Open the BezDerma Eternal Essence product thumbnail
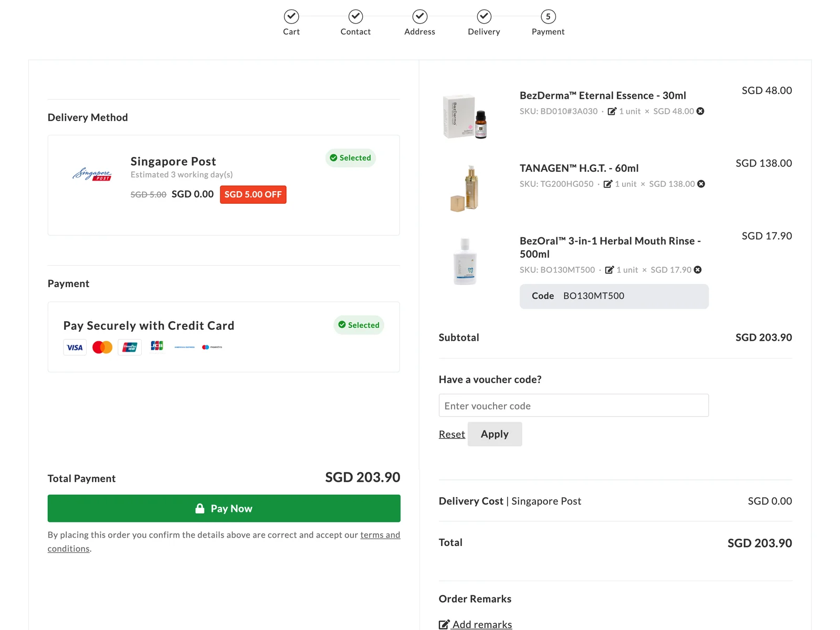This screenshot has height=630, width=840. [465, 116]
